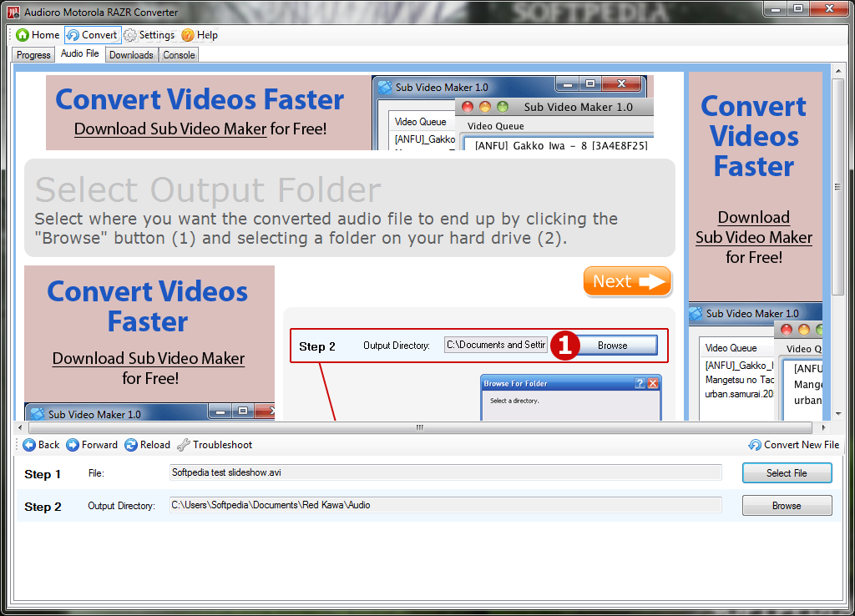Click the wrench Troubleshoot icon

click(x=184, y=445)
